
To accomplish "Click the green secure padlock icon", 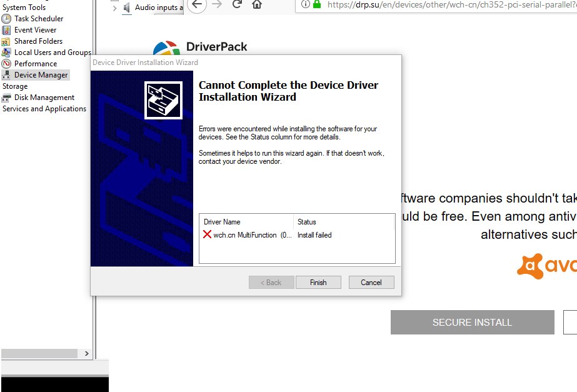I will (317, 4).
